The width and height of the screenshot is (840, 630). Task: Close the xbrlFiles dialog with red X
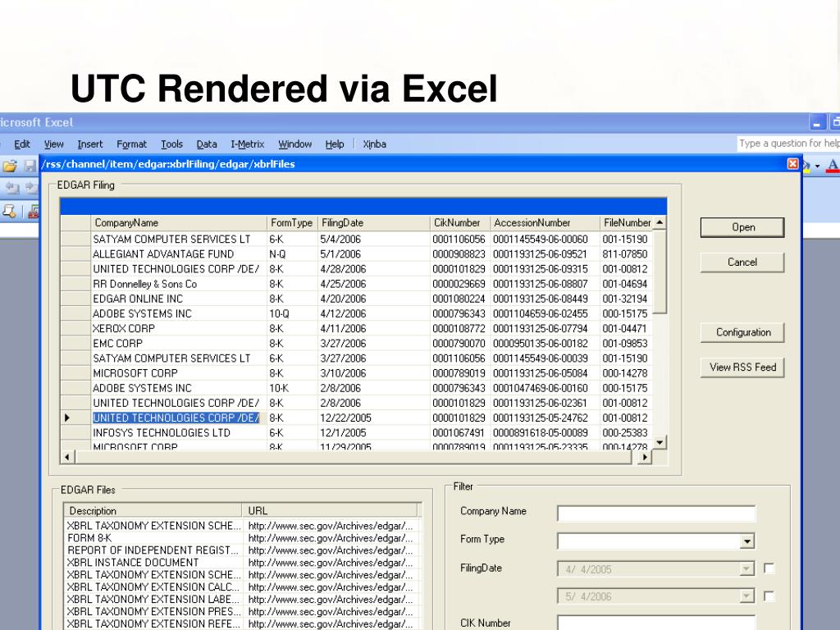[793, 164]
